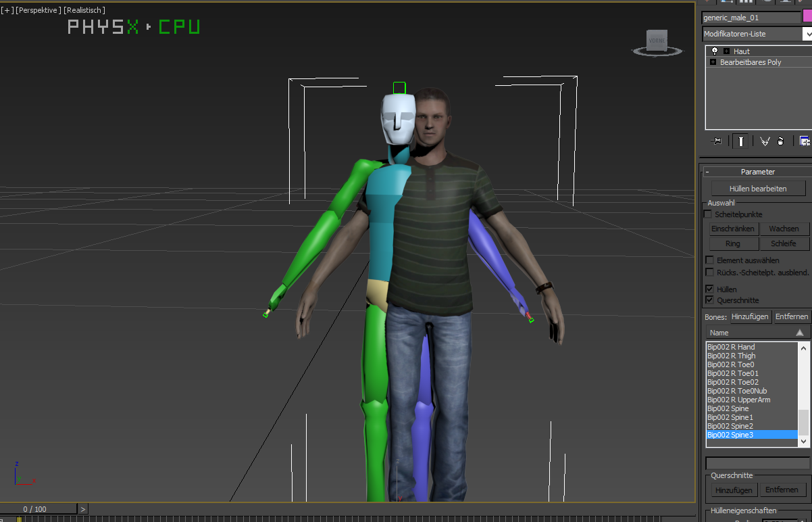Toggle the Show End Result icon

(x=741, y=141)
